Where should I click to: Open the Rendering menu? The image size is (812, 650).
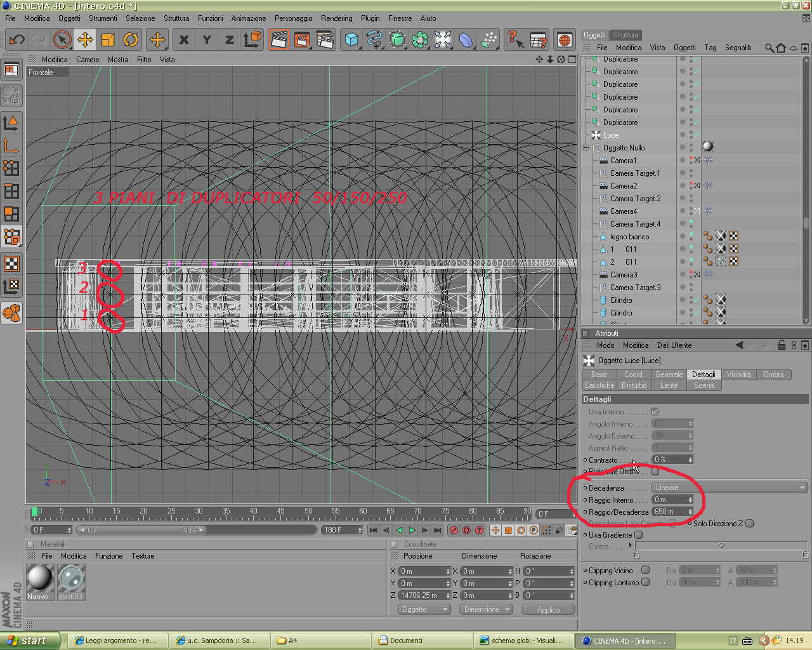(x=336, y=18)
